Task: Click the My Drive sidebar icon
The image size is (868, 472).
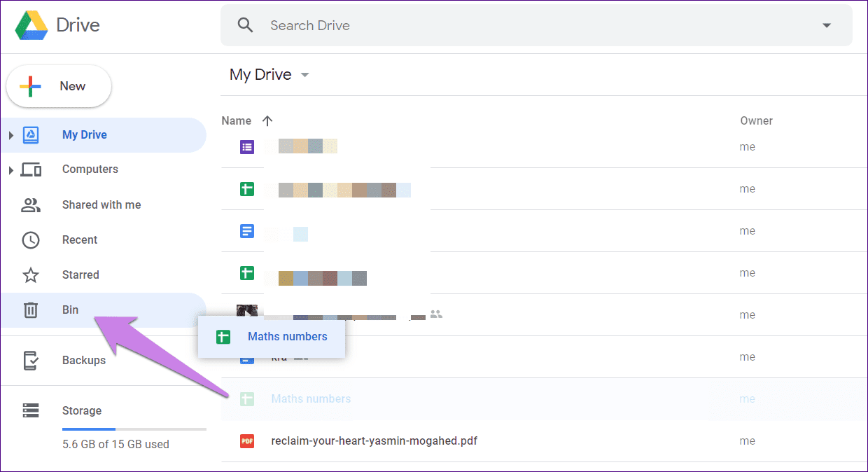Action: click(31, 135)
